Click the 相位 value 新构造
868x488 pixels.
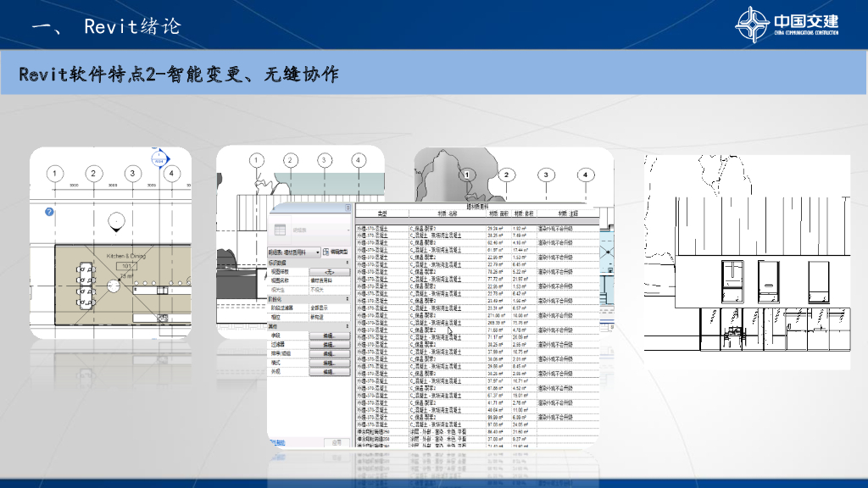coord(330,317)
